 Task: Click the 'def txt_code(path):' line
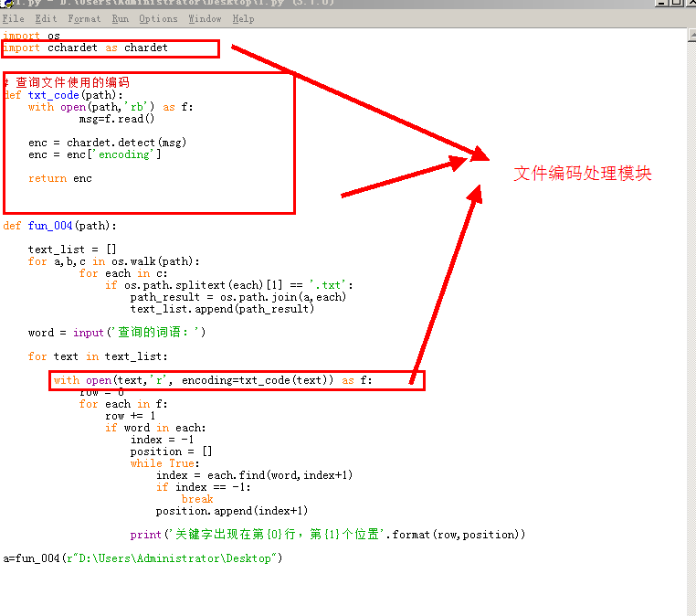tap(63, 95)
